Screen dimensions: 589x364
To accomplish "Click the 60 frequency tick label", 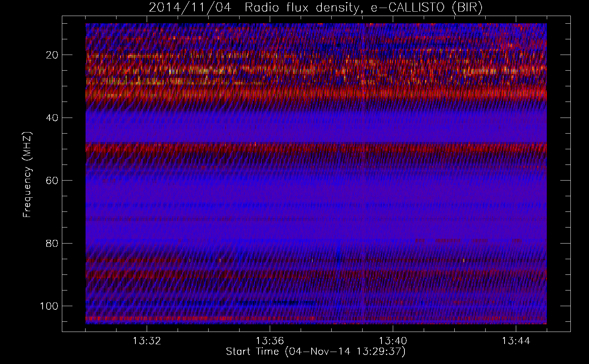I will click(52, 181).
